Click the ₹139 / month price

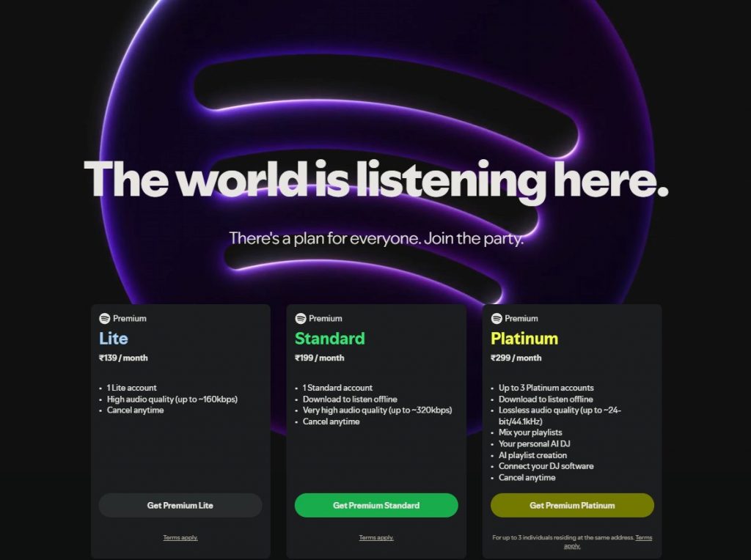pyautogui.click(x=123, y=358)
